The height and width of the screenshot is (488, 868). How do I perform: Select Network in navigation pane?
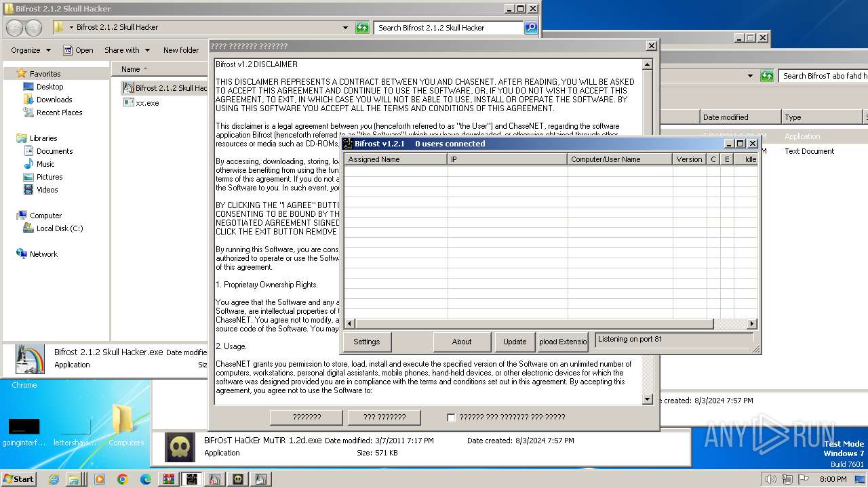point(43,254)
